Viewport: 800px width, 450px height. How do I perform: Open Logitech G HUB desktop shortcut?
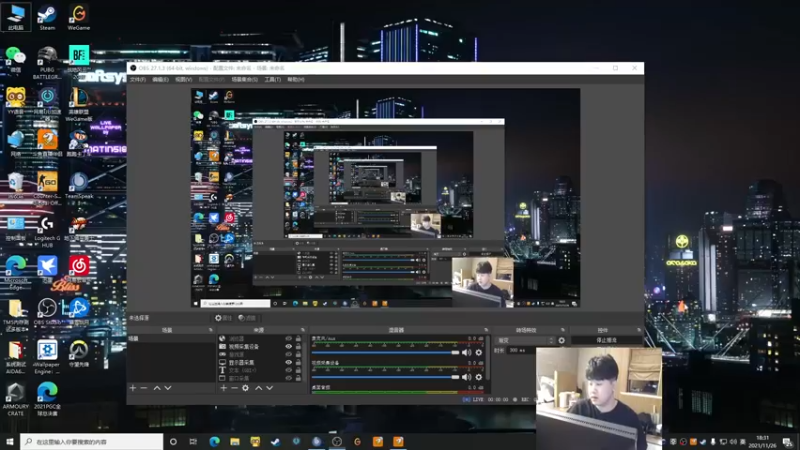click(x=47, y=231)
